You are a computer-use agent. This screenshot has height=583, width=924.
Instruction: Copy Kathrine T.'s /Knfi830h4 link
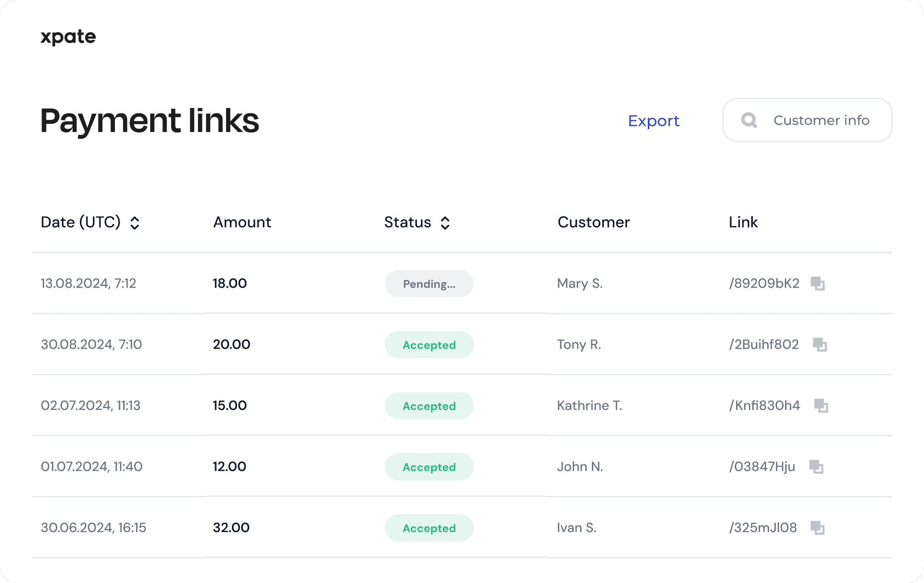[x=821, y=405]
